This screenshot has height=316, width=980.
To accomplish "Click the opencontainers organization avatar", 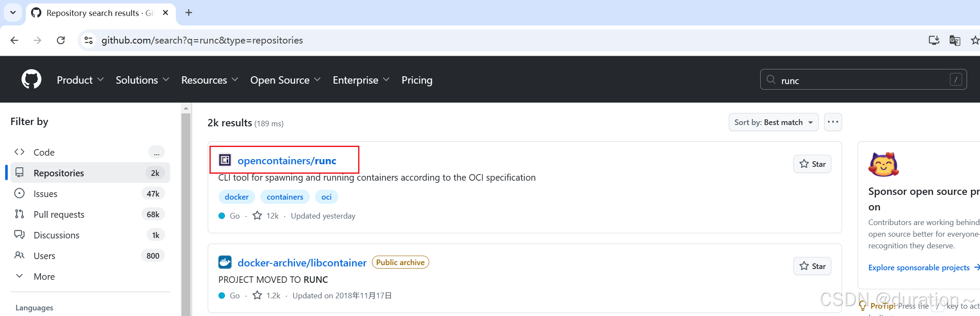I will click(225, 160).
